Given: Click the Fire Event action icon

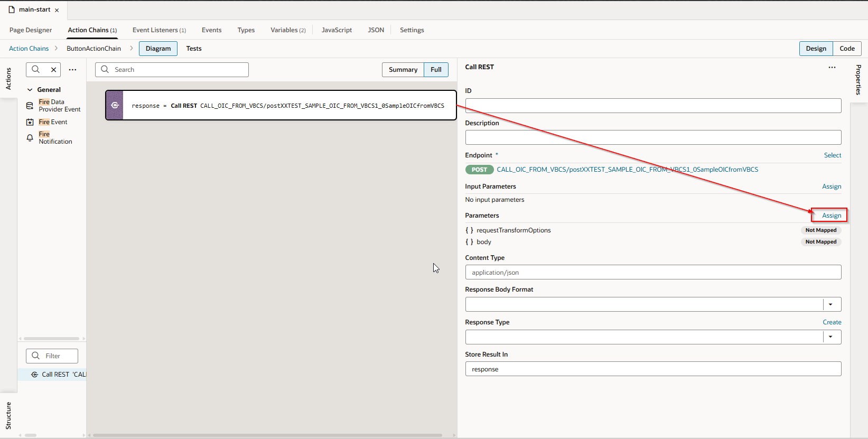Looking at the screenshot, I should 30,122.
